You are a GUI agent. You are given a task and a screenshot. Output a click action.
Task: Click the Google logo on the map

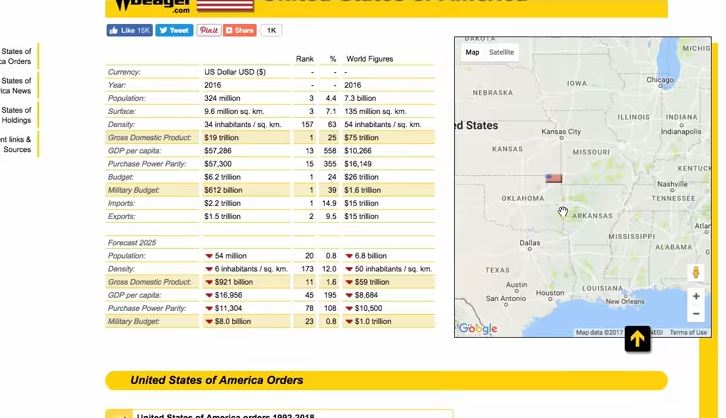477,329
